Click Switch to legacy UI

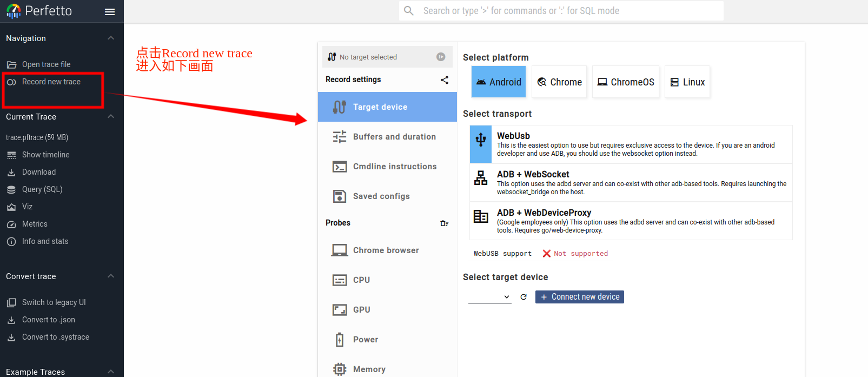54,302
